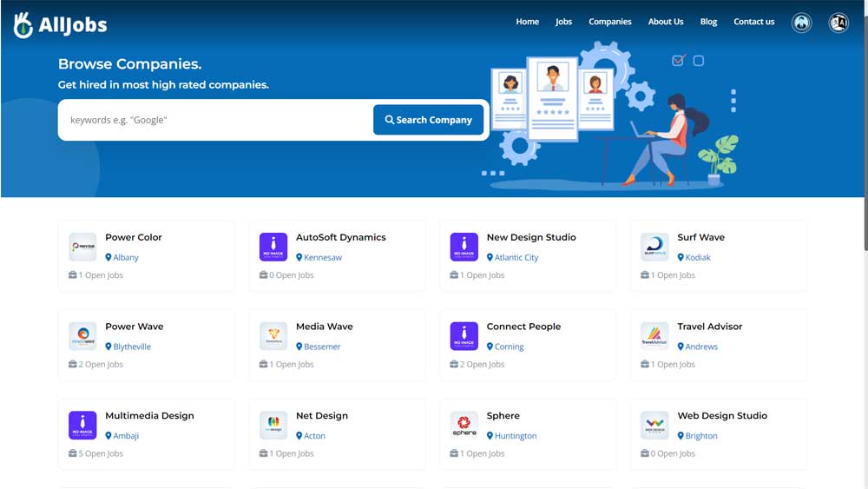Click the Media Wave company logo

pos(273,336)
